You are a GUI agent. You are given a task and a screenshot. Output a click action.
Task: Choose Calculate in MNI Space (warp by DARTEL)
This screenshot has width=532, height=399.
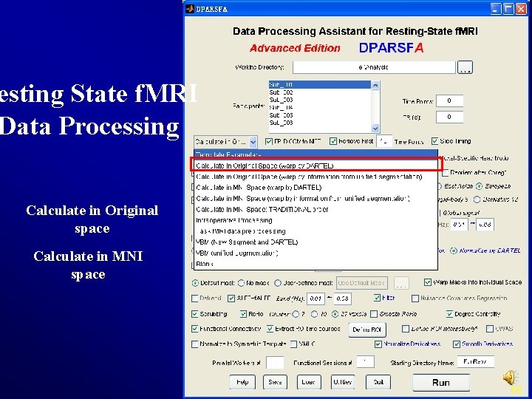(316, 187)
